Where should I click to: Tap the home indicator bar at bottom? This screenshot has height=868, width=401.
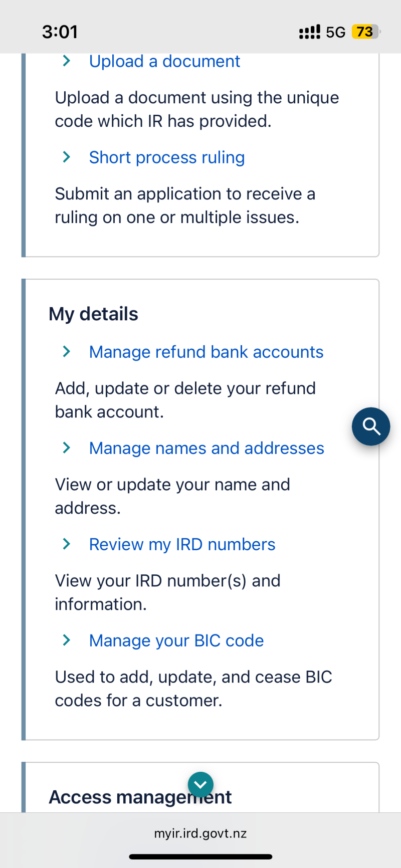point(200,857)
